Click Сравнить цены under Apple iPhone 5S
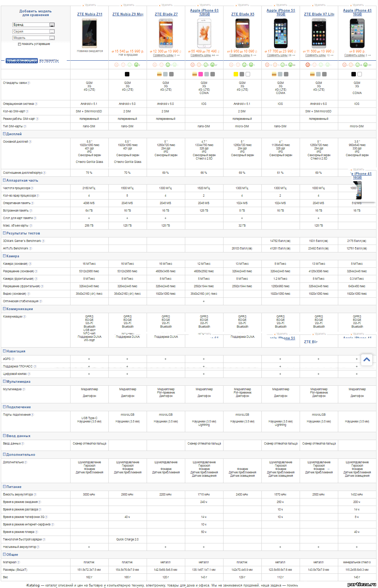The height and width of the screenshot is (588, 378). 277,55
